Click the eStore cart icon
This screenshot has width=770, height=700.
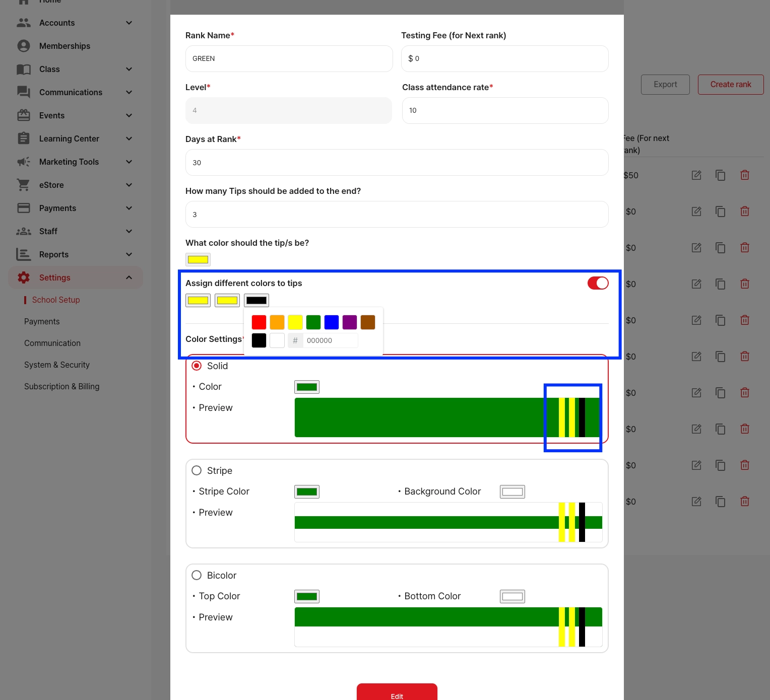coord(23,185)
